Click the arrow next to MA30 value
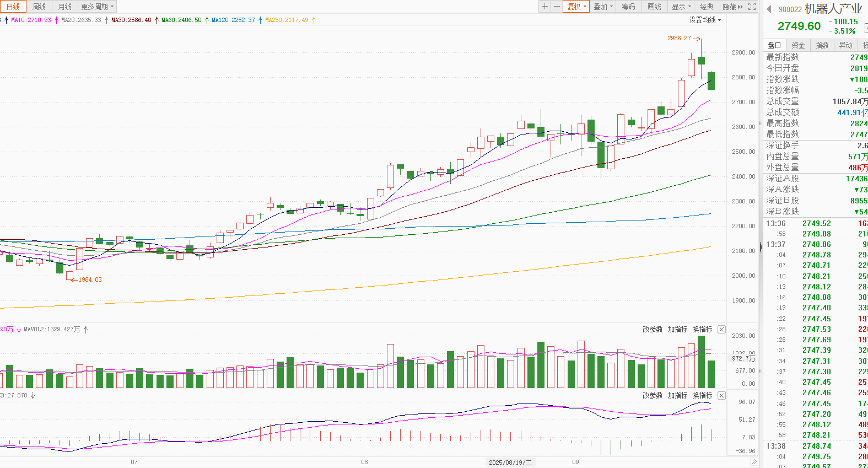 click(x=157, y=20)
